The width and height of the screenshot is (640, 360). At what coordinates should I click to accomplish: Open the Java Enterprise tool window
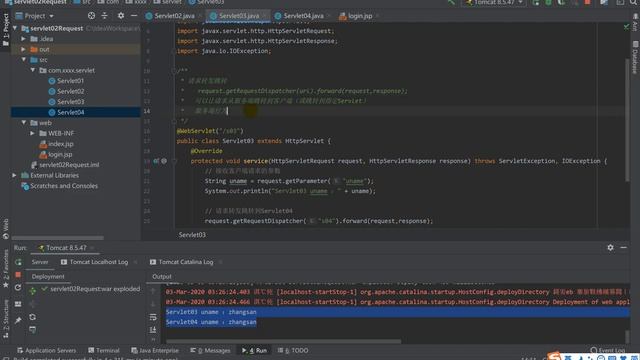[155, 350]
